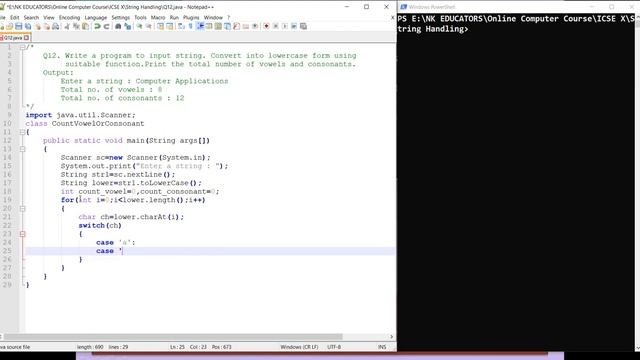Click 'Windows (CR LF)' line-ending status entry
Image resolution: width=640 pixels, height=360 pixels.
[299, 347]
